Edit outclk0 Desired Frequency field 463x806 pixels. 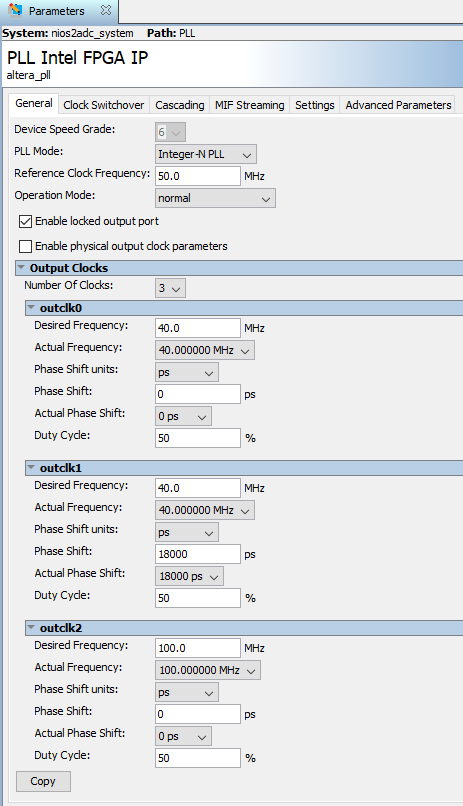coord(198,328)
